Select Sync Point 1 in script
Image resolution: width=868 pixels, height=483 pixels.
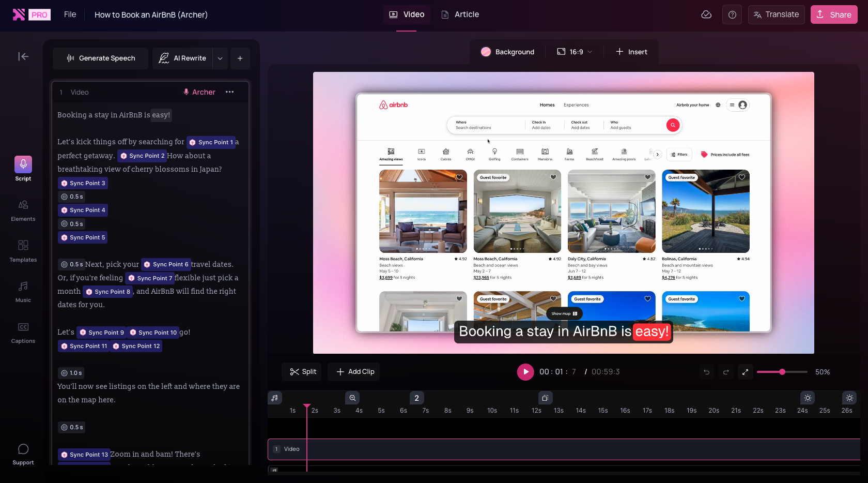point(211,142)
